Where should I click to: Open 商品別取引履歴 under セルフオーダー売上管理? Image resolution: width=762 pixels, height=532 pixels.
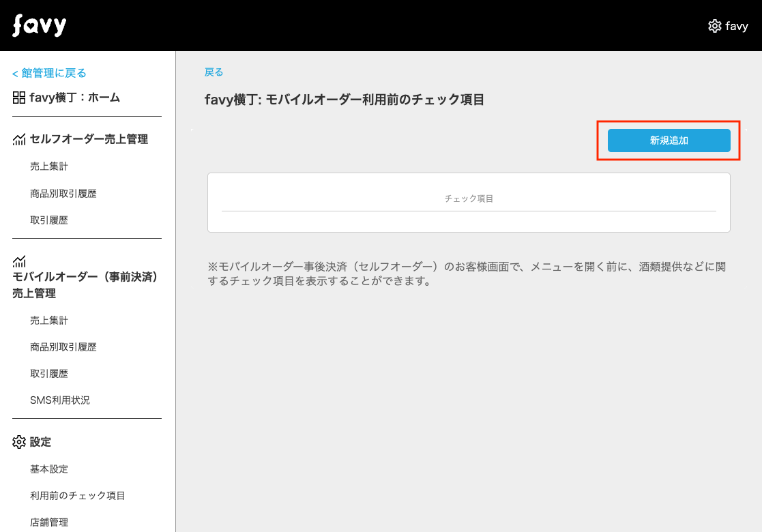(63, 194)
